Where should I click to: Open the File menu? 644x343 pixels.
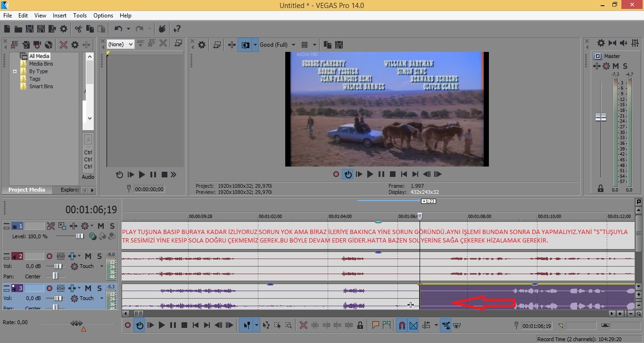[8, 16]
